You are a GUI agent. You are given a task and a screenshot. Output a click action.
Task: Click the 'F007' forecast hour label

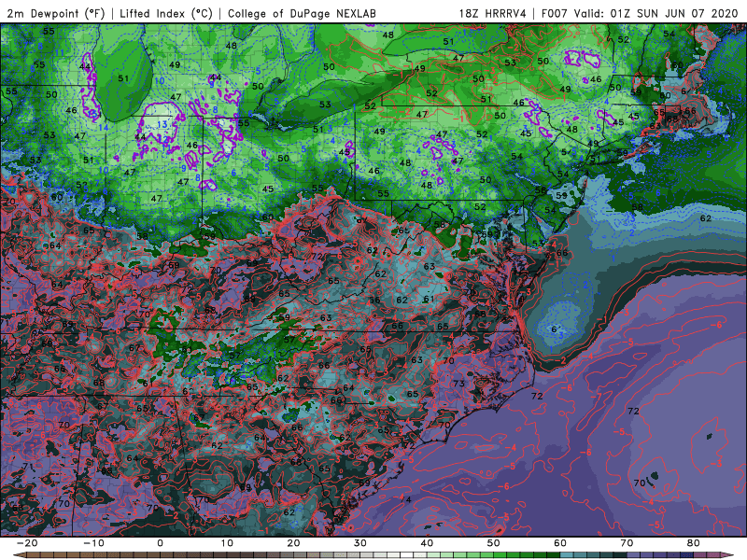coord(554,13)
